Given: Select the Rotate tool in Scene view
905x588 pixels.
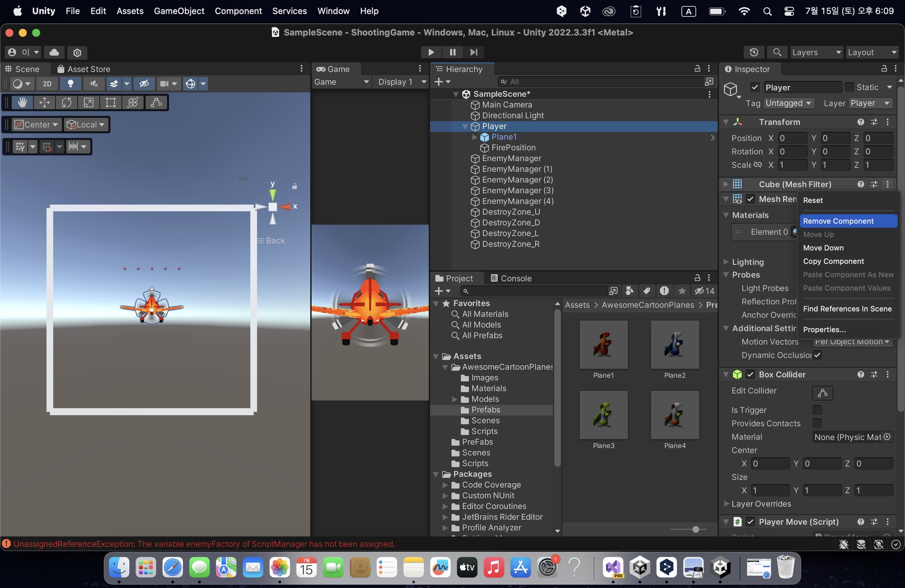Looking at the screenshot, I should point(67,103).
